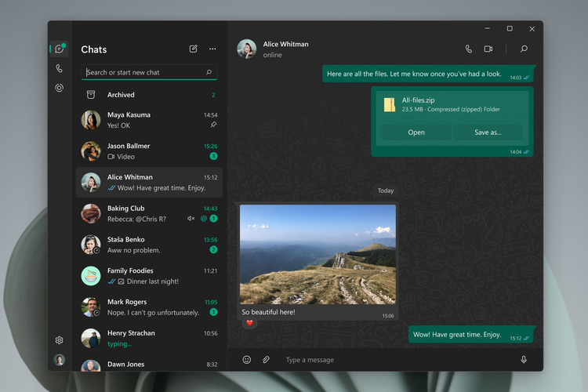Click the Open button for All-files.zip
588x392 pixels.
[x=416, y=132]
